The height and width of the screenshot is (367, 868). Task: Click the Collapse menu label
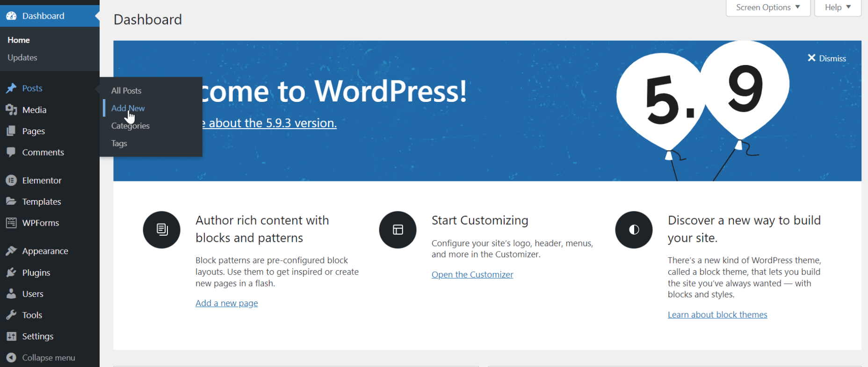[49, 358]
